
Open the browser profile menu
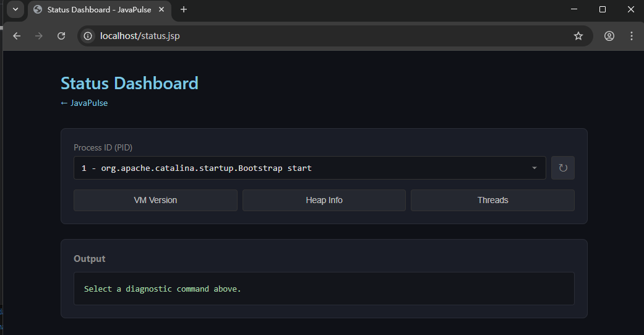609,36
